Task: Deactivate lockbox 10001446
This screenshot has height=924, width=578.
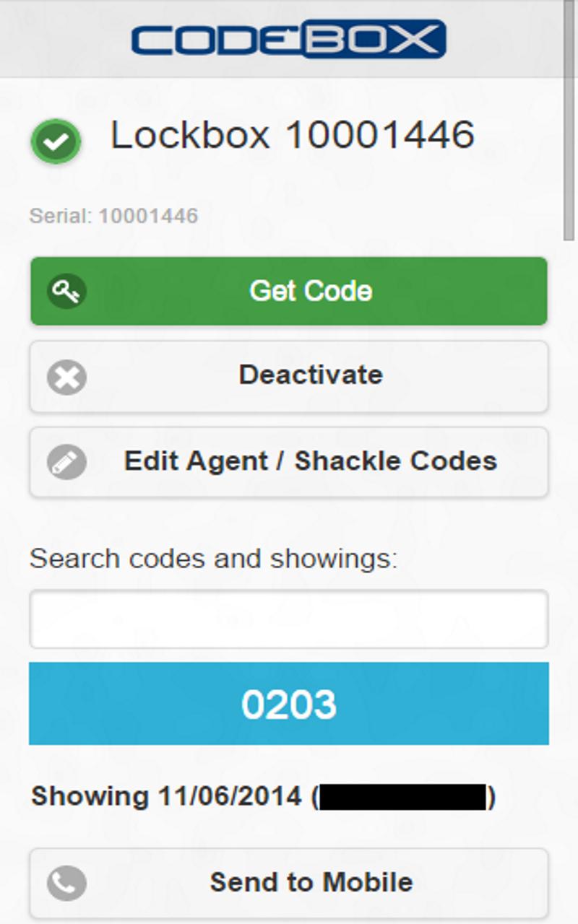Action: click(x=289, y=376)
